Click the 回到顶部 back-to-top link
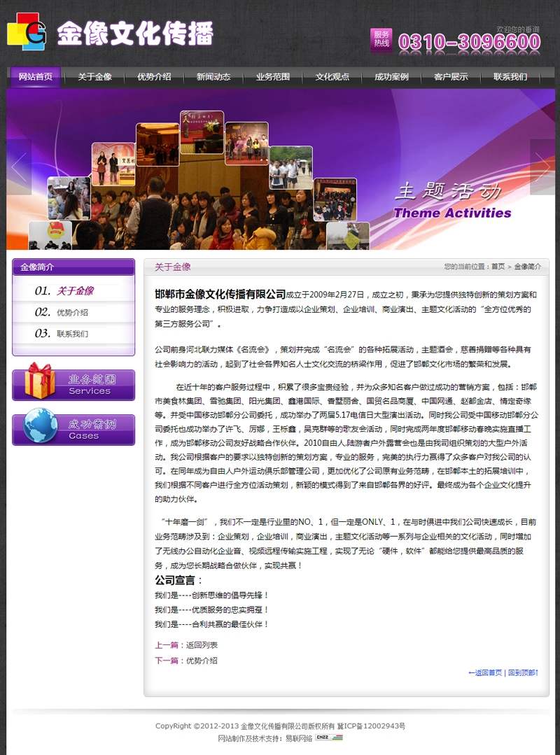This screenshot has width=560, height=755. 523,673
